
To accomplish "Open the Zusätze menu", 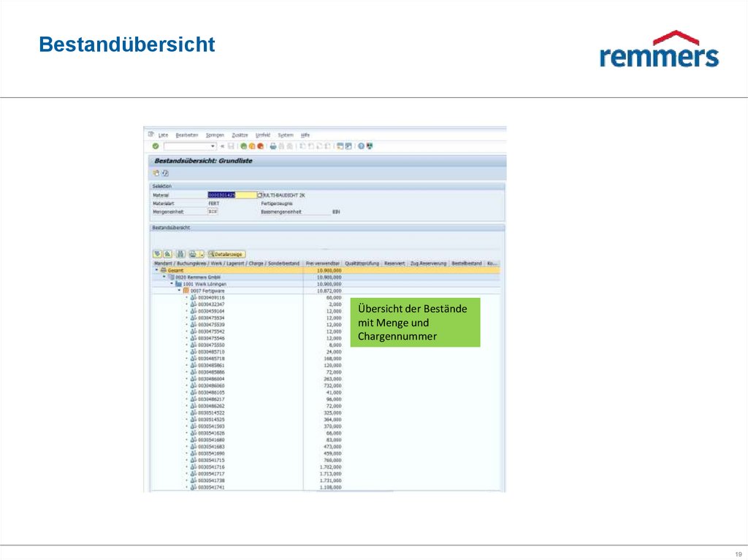I will pyautogui.click(x=240, y=135).
